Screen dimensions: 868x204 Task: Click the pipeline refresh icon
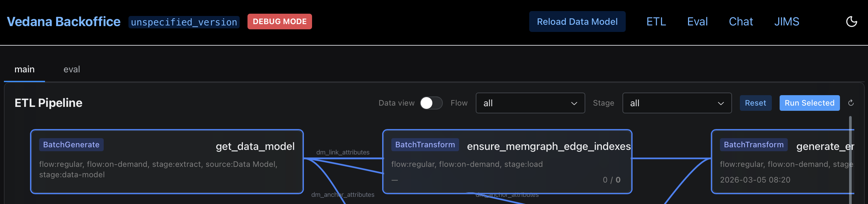pyautogui.click(x=851, y=103)
